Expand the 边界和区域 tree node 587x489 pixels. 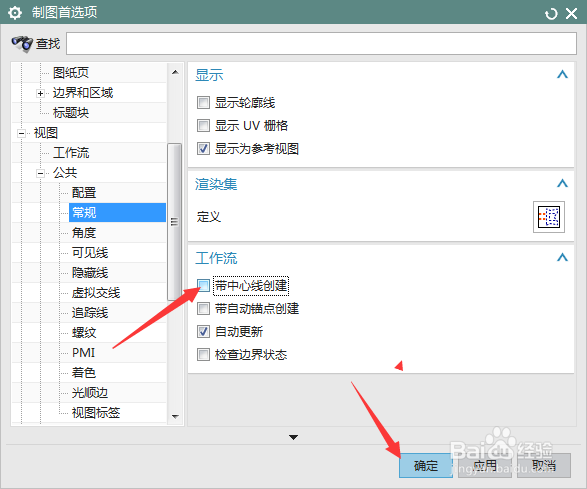tap(40, 93)
